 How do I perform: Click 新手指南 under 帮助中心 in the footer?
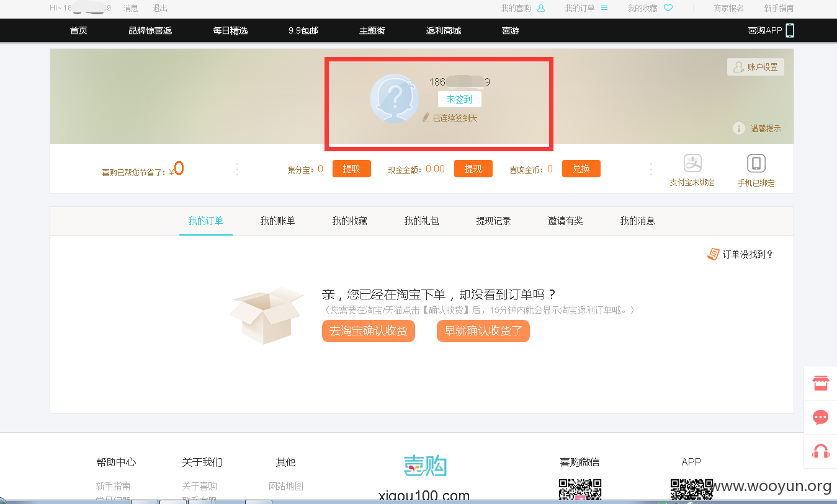[113, 486]
